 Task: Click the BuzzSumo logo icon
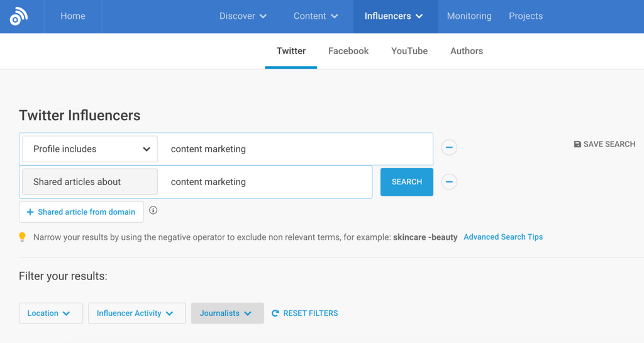19,16
